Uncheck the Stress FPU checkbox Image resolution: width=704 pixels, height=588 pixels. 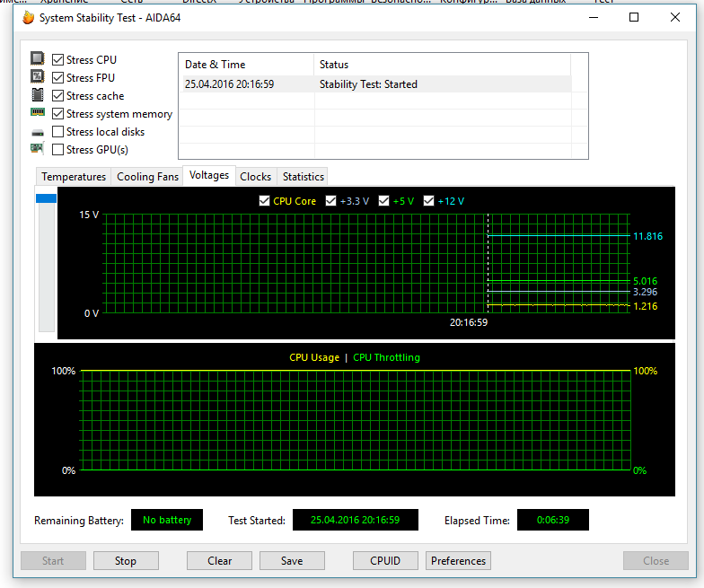57,77
